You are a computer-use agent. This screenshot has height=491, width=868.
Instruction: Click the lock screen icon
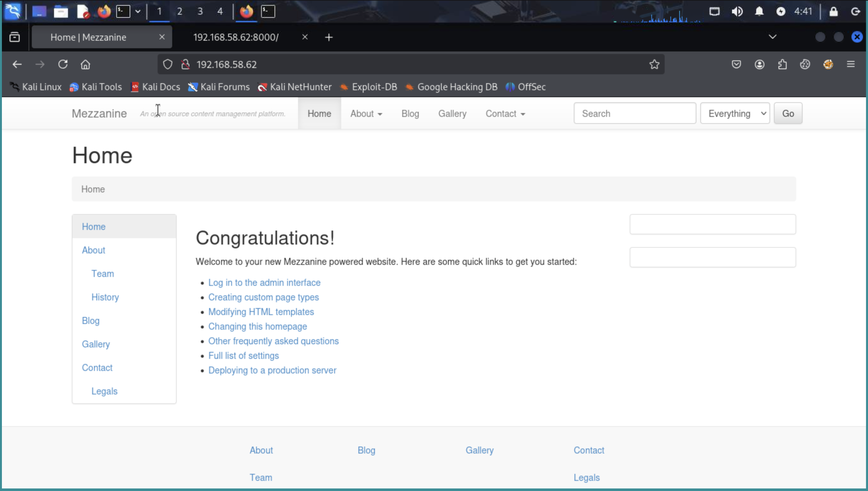click(834, 11)
